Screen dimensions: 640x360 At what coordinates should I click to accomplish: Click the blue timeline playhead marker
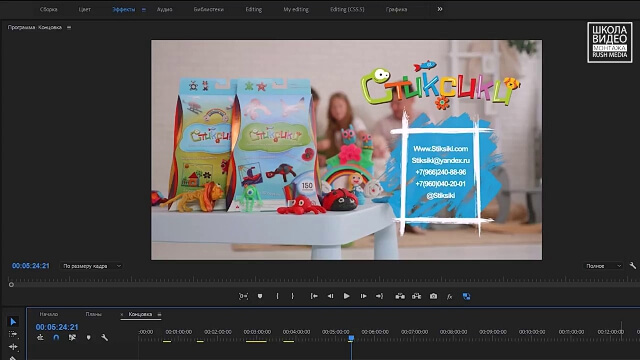[351, 338]
